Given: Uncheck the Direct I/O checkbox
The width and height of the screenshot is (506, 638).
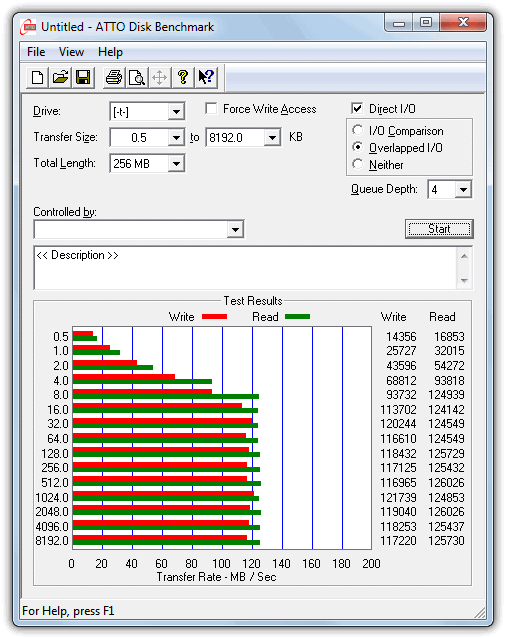Looking at the screenshot, I should click(357, 109).
